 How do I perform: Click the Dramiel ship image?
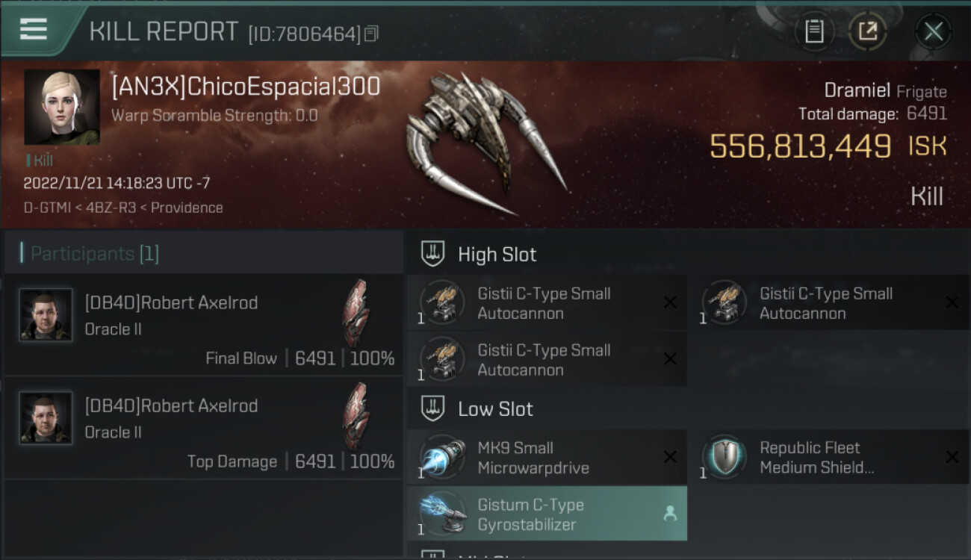[x=485, y=142]
